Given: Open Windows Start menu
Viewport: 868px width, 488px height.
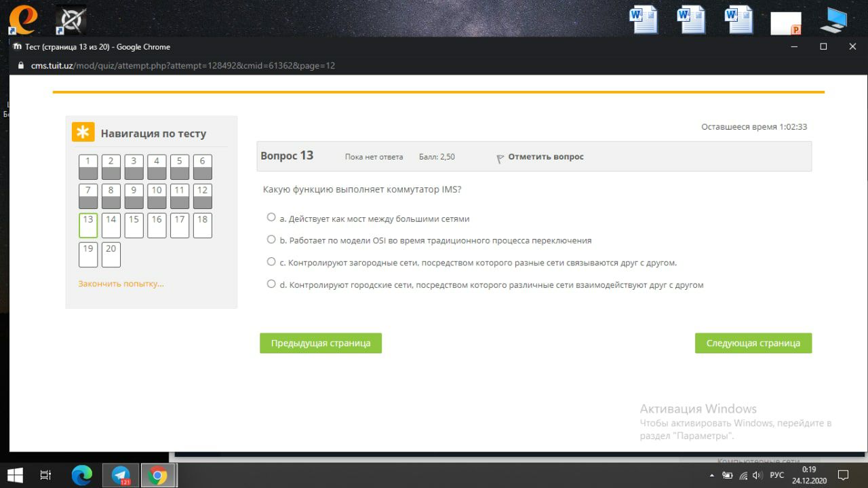Looking at the screenshot, I should tap(14, 475).
